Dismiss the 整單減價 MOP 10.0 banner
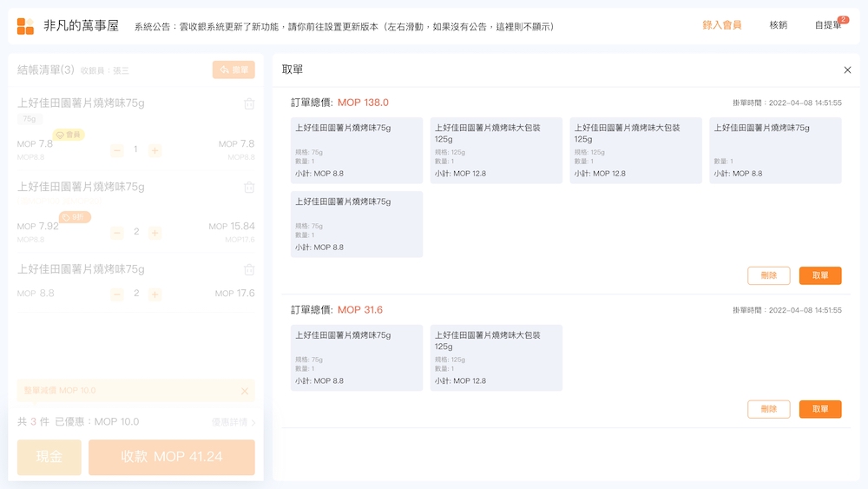 point(245,391)
